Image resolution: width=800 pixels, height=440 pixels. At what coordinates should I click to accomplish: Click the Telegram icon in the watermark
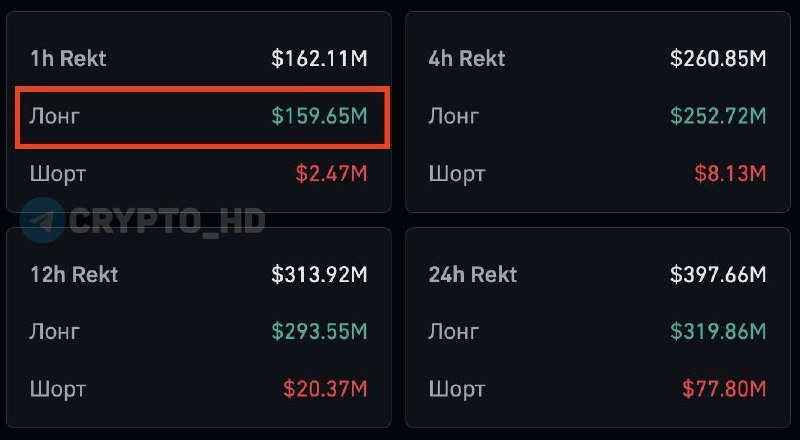click(42, 221)
